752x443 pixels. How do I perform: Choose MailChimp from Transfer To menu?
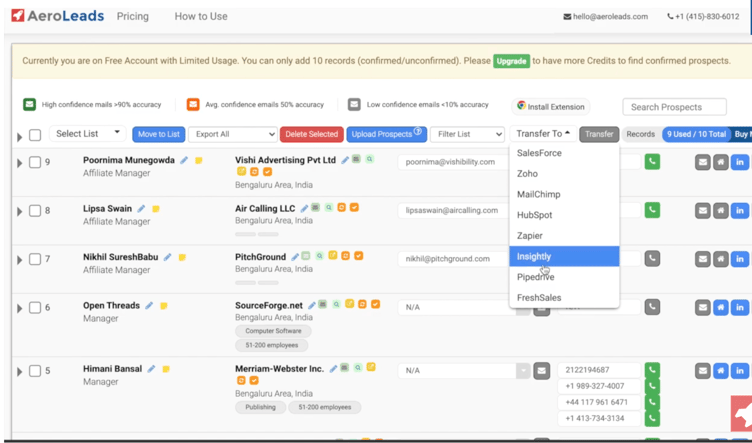[x=564, y=195]
